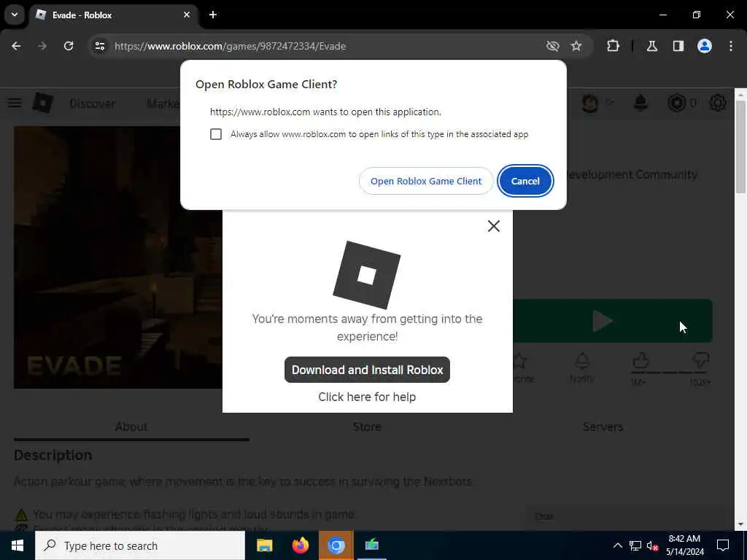The height and width of the screenshot is (560, 747).
Task: Open the Discover nav item
Action: click(93, 104)
